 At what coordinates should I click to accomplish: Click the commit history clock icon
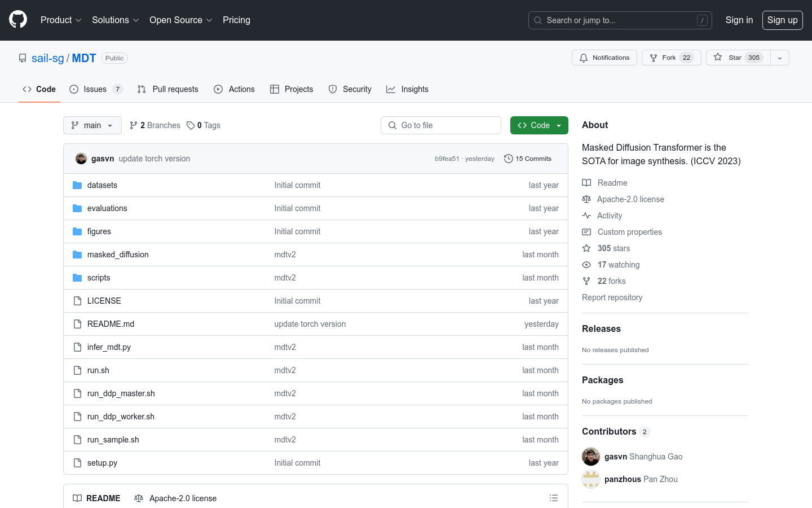point(508,159)
